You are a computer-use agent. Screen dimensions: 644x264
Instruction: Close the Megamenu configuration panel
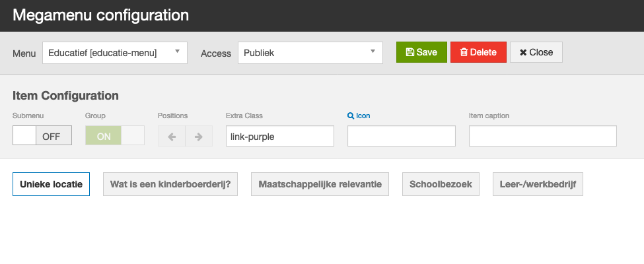click(536, 52)
